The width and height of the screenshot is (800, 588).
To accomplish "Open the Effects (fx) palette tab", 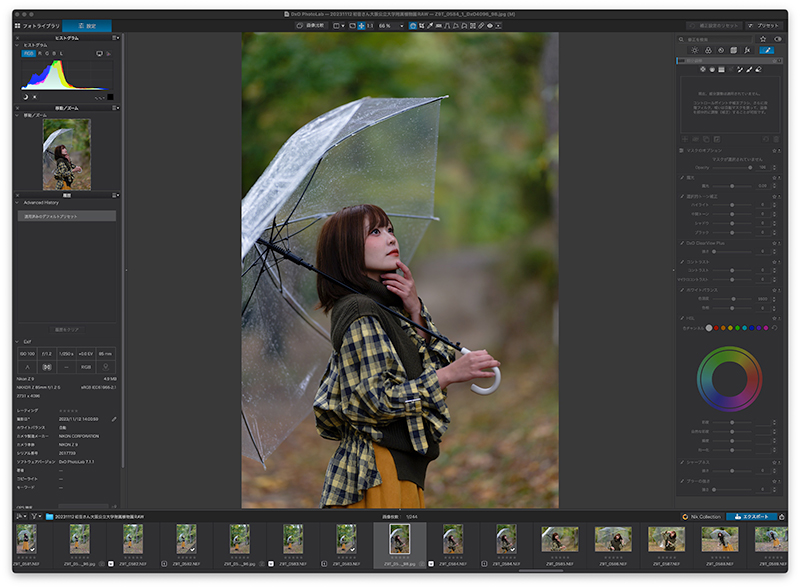I will click(747, 50).
